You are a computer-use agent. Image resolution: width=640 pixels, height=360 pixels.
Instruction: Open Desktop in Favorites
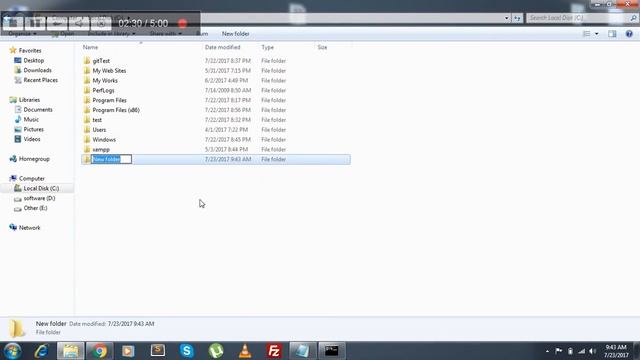click(33, 60)
